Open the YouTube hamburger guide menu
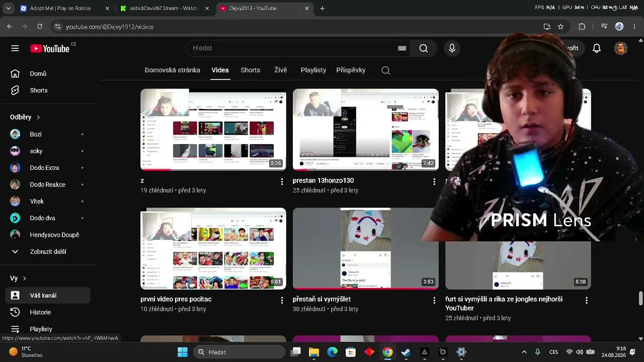The image size is (644, 362). (x=15, y=48)
